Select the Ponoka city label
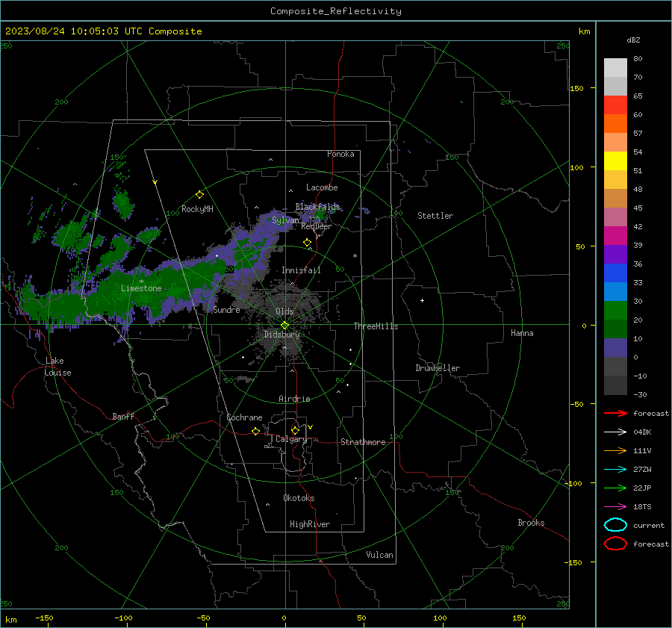 coord(340,154)
